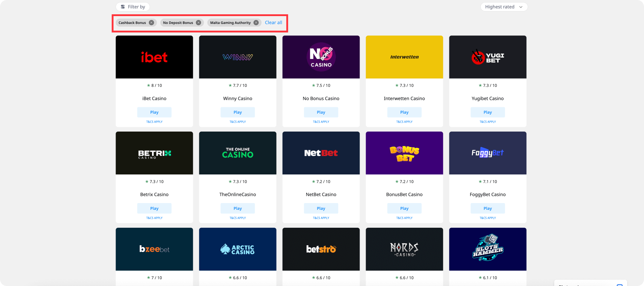The image size is (644, 286).
Task: Click the Slots Hammer logo tile
Action: pos(488,249)
